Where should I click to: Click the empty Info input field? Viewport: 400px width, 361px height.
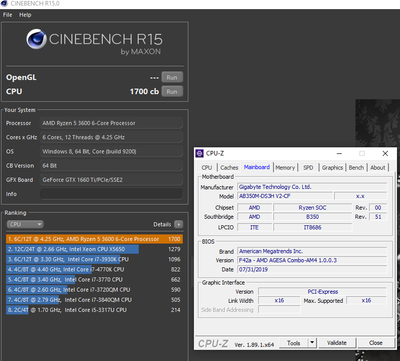coord(111,194)
